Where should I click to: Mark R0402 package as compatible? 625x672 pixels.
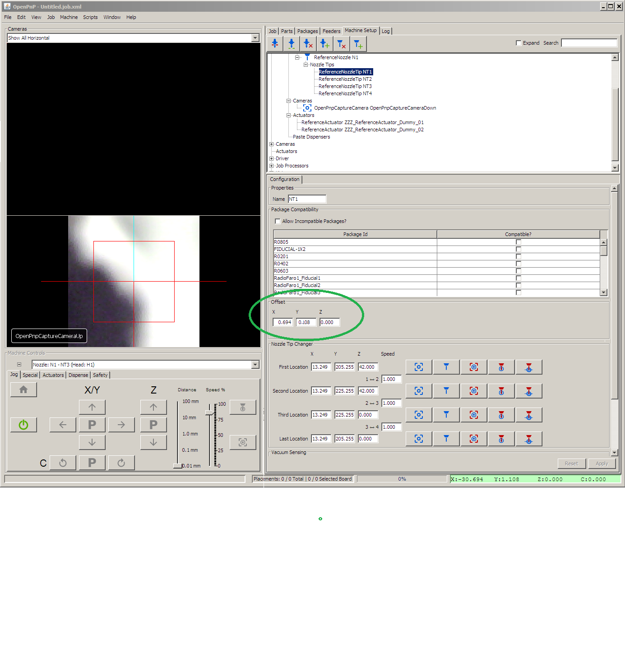[519, 264]
